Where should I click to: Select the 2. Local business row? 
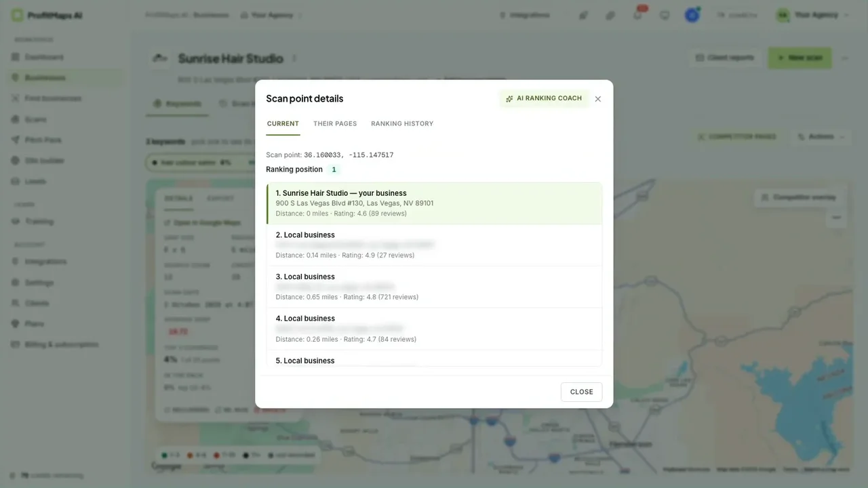pyautogui.click(x=434, y=245)
